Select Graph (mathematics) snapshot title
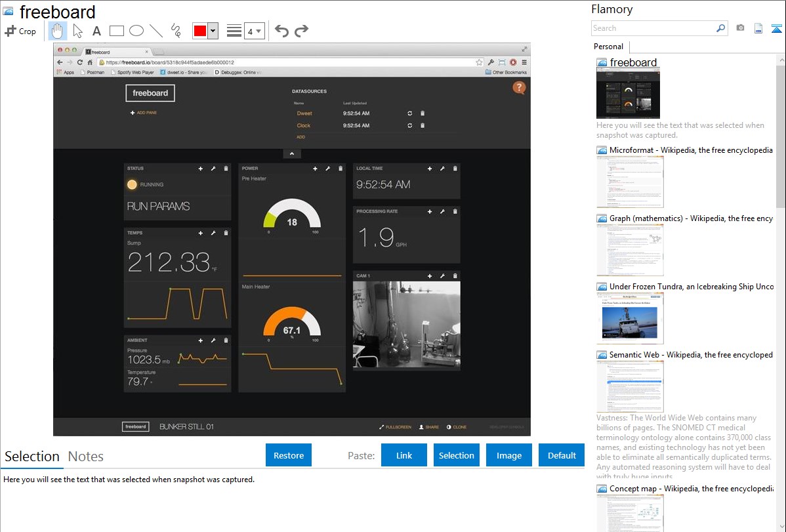Viewport: 786px width, 532px height. [691, 218]
